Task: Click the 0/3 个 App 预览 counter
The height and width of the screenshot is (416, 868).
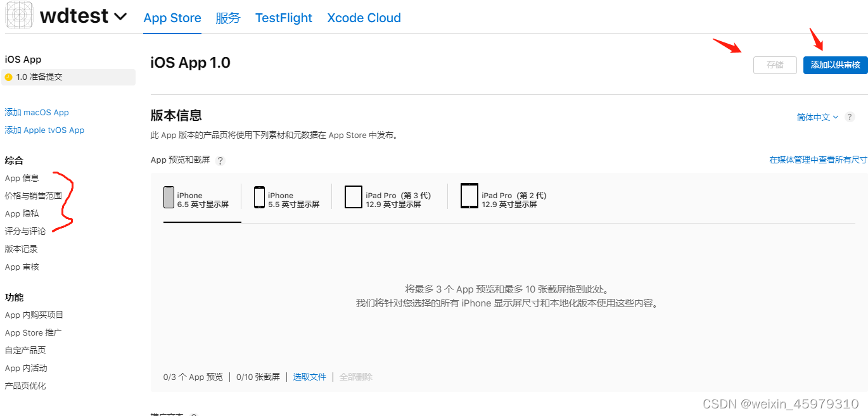Action: pos(193,377)
